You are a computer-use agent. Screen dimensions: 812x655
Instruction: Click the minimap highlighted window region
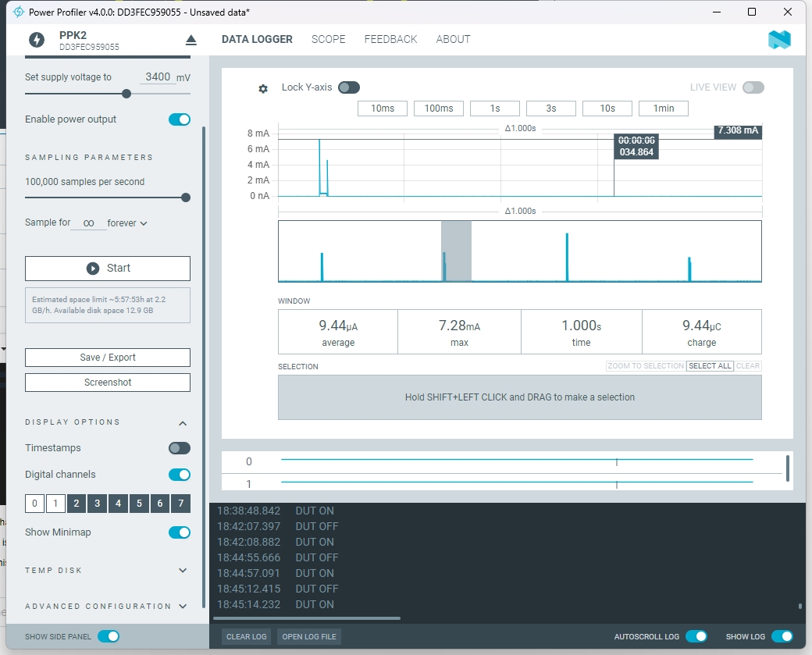click(x=456, y=251)
